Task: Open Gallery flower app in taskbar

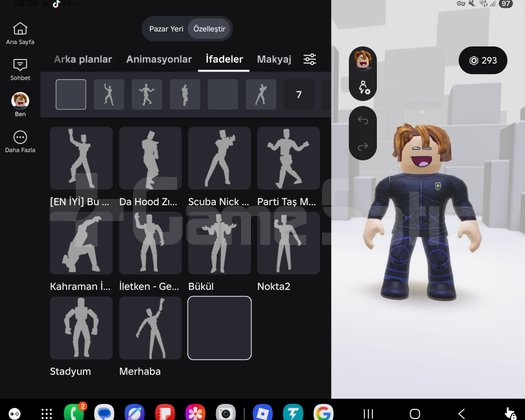Action: pos(196,412)
